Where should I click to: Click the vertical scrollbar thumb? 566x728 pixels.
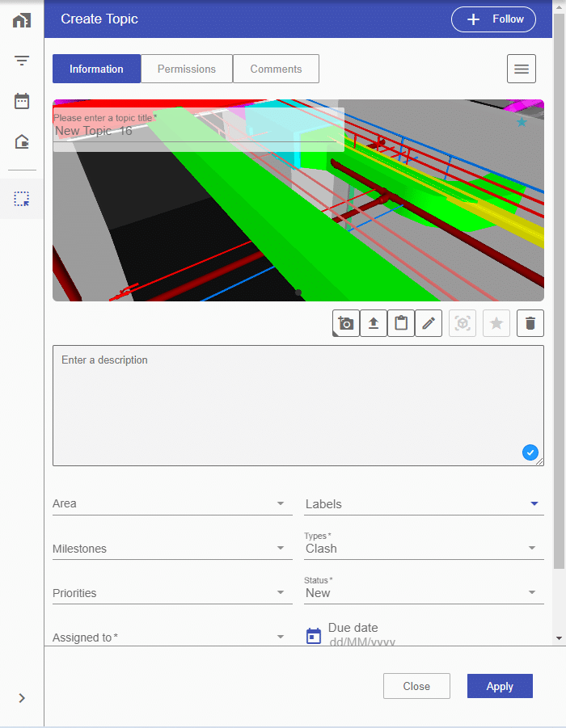(x=559, y=290)
